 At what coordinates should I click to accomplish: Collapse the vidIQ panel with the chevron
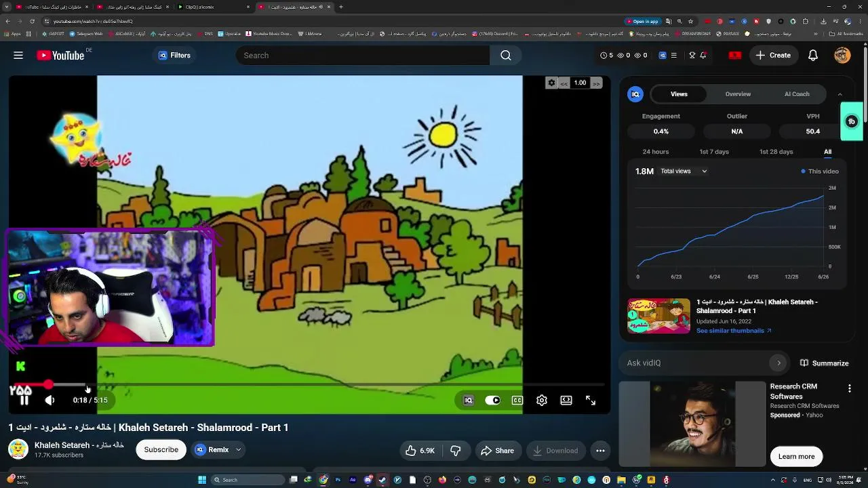(x=840, y=94)
